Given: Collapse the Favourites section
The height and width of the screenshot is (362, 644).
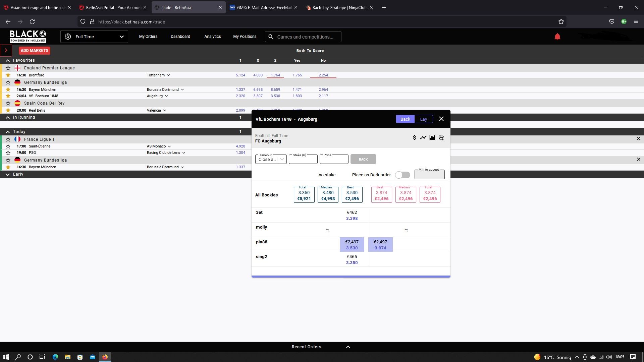Looking at the screenshot, I should 8,60.
